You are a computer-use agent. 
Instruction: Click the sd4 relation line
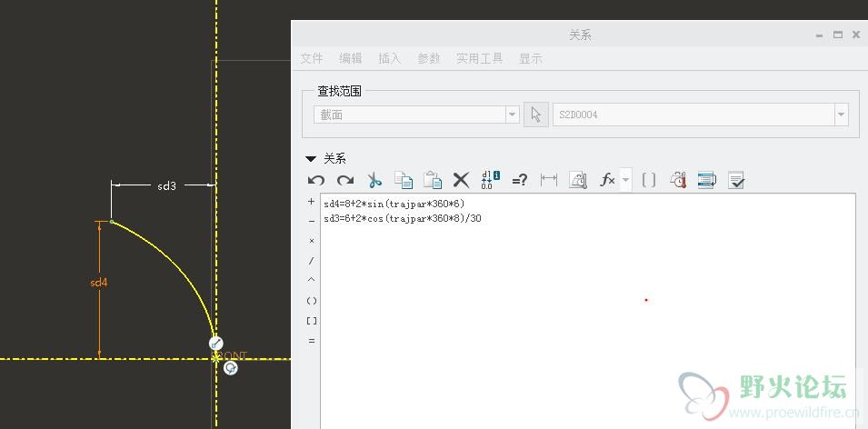(x=394, y=204)
